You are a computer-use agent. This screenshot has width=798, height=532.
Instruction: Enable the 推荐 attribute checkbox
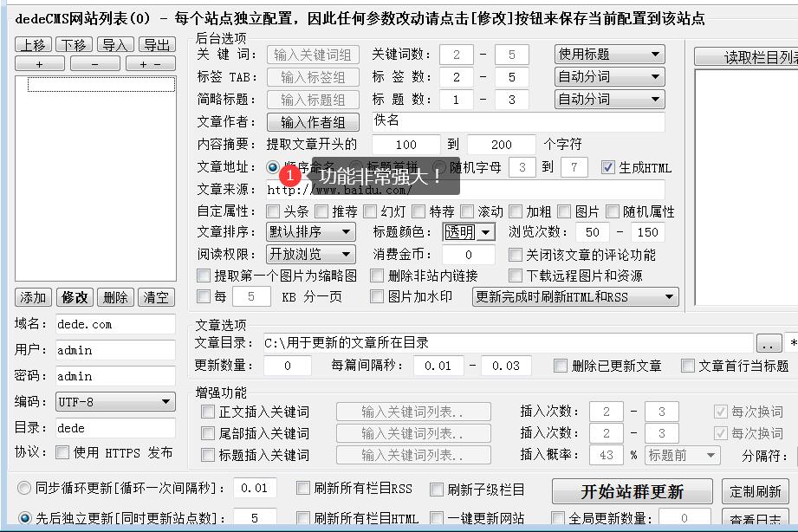tap(321, 211)
